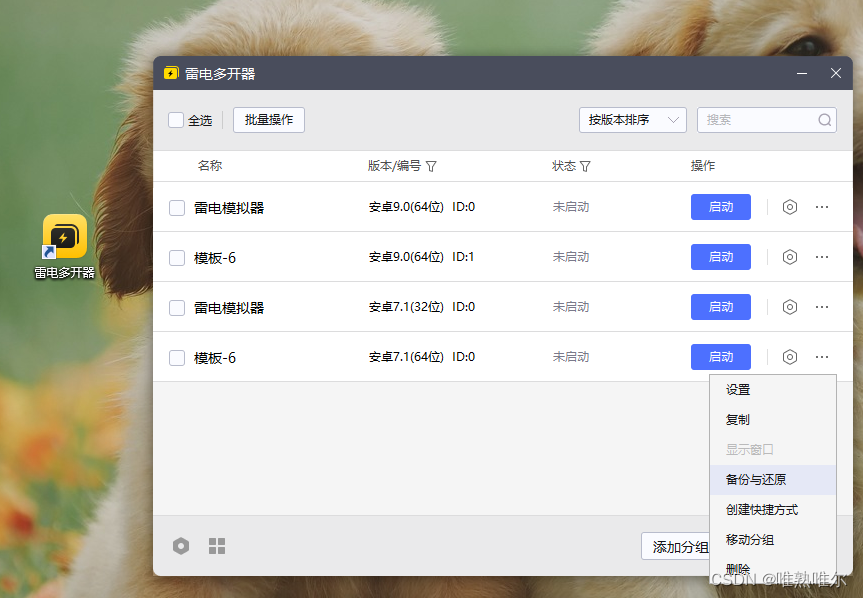The width and height of the screenshot is (863, 598).
Task: Click the 操作 column header
Action: pos(703,166)
